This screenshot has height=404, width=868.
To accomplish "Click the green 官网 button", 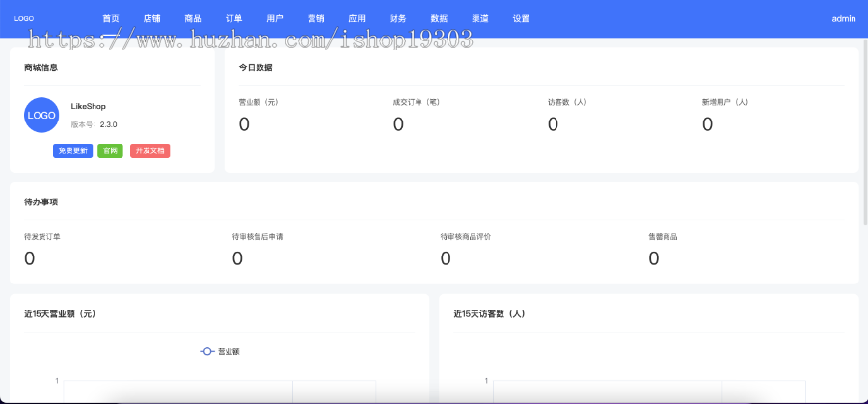I will click(110, 150).
